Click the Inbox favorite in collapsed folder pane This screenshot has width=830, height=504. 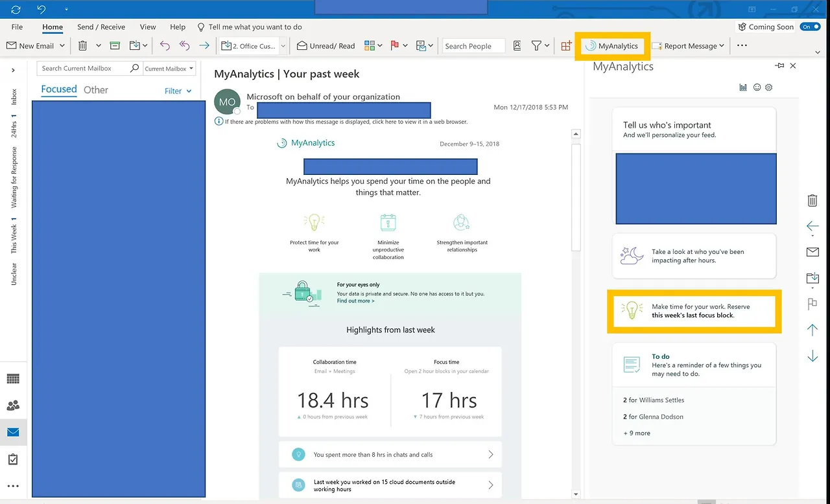14,97
